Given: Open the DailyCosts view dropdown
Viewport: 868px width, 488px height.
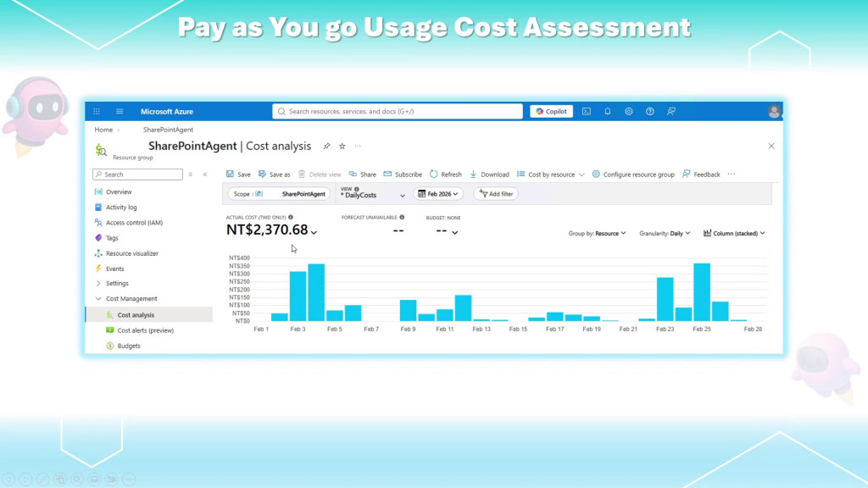Looking at the screenshot, I should (x=373, y=194).
